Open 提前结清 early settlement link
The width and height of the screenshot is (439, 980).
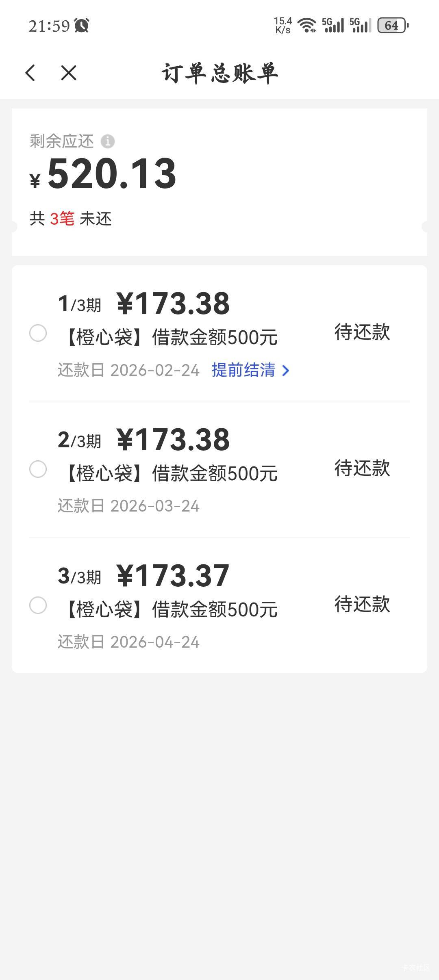click(243, 370)
